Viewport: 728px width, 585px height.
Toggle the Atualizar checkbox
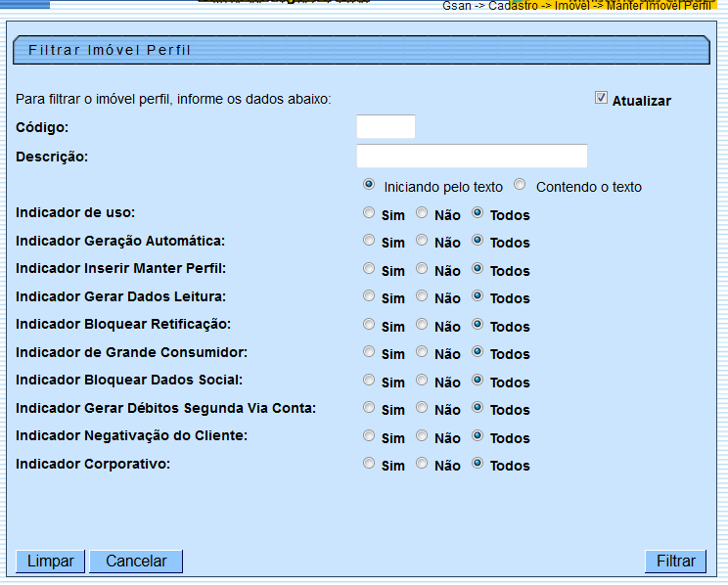click(x=601, y=98)
